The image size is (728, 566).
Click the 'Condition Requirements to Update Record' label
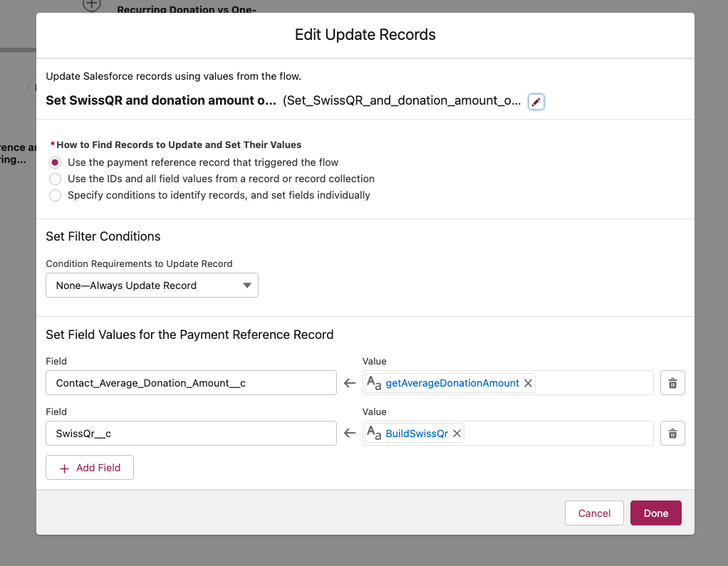coord(139,263)
